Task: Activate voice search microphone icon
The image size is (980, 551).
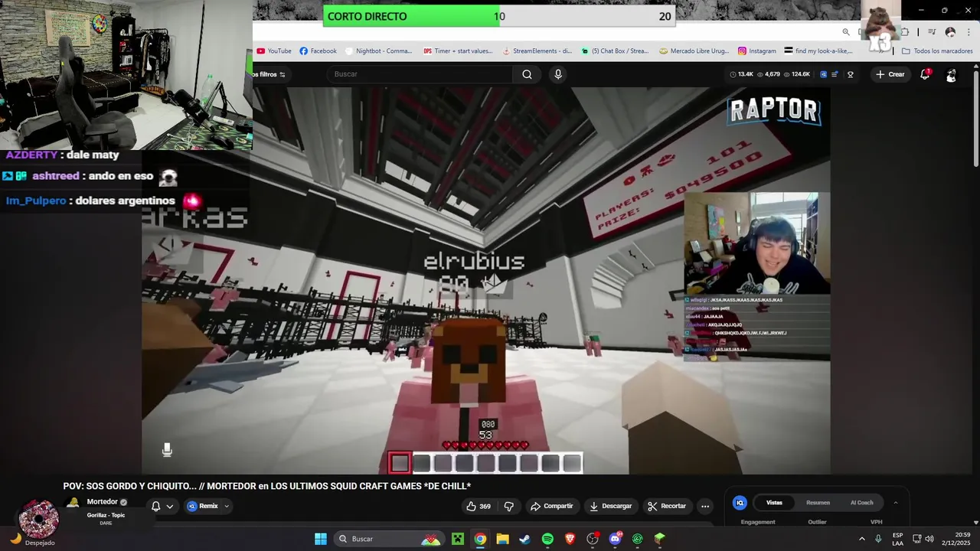Action: [558, 74]
